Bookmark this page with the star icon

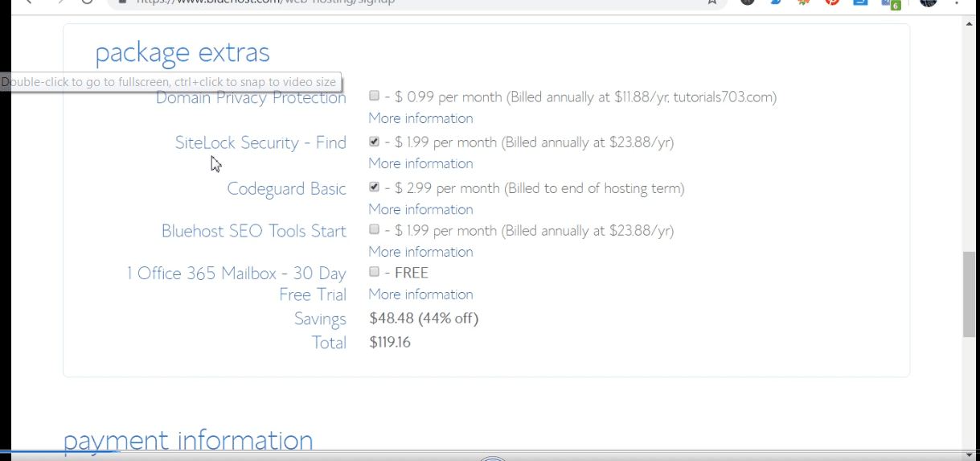(x=711, y=2)
